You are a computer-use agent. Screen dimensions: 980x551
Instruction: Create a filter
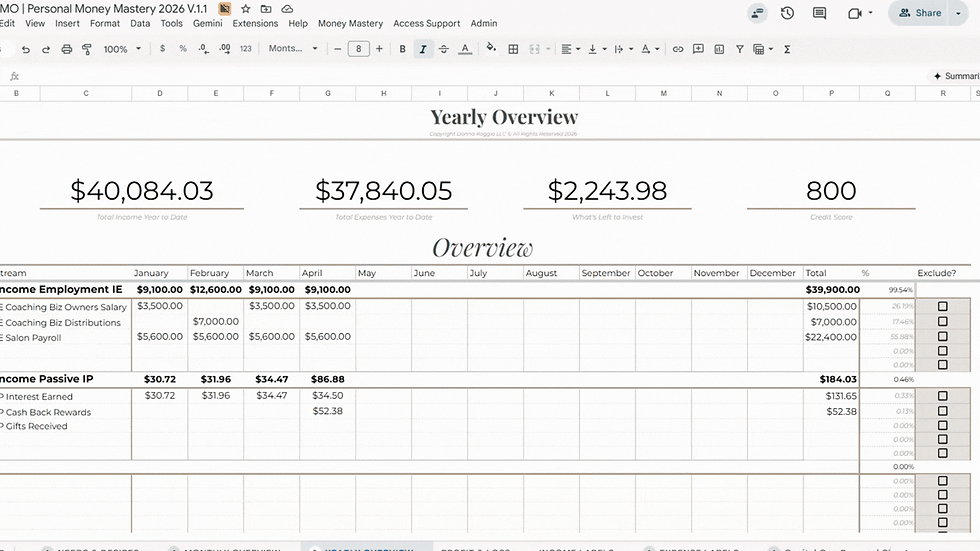click(740, 49)
